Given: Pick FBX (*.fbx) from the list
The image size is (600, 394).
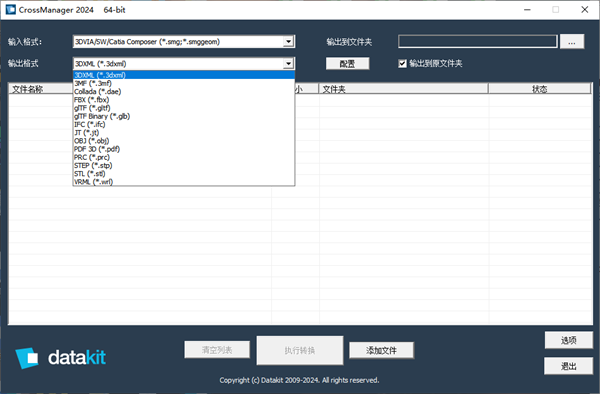Looking at the screenshot, I should click(x=184, y=100).
